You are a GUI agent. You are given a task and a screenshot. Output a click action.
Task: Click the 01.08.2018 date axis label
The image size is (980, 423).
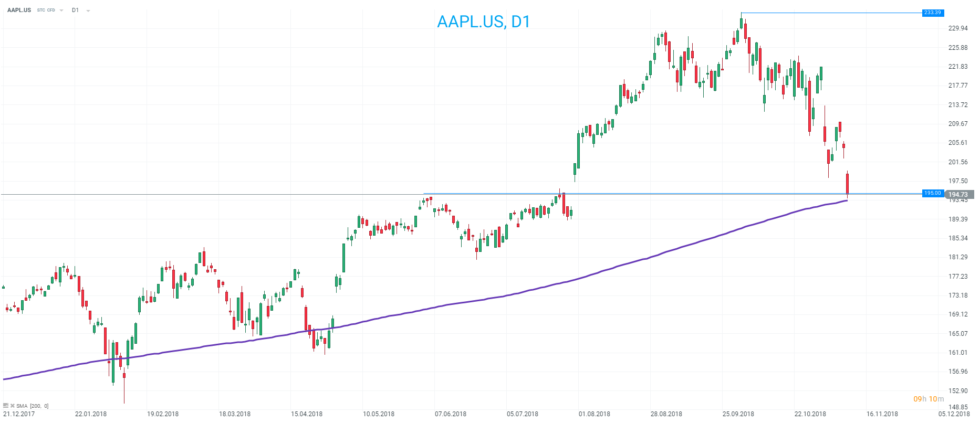(594, 414)
